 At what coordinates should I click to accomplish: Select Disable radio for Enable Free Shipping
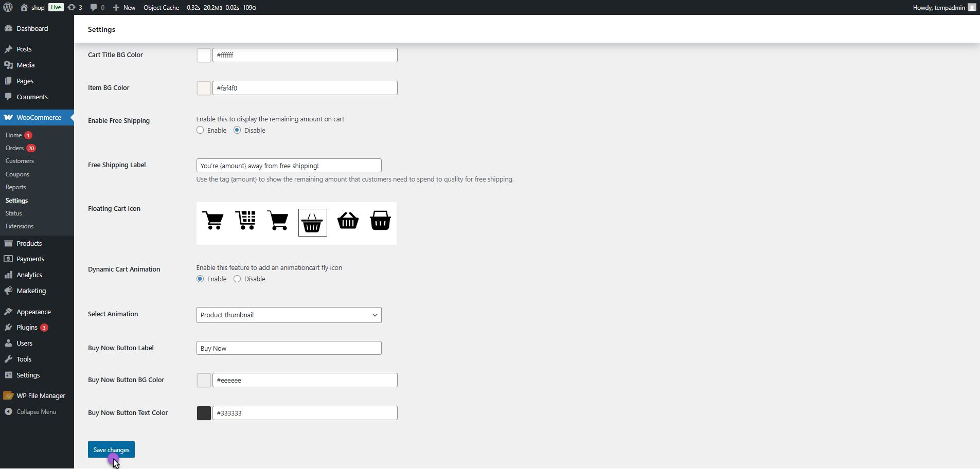point(237,130)
